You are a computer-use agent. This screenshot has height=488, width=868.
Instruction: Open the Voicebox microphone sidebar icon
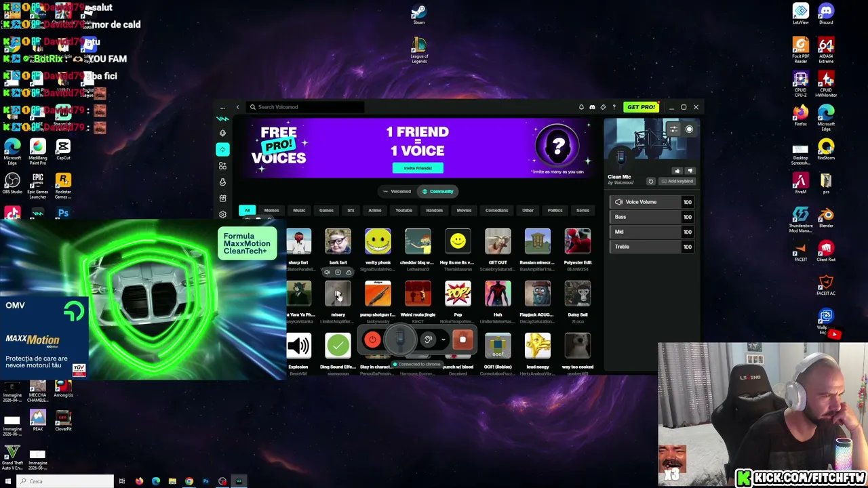pyautogui.click(x=222, y=133)
